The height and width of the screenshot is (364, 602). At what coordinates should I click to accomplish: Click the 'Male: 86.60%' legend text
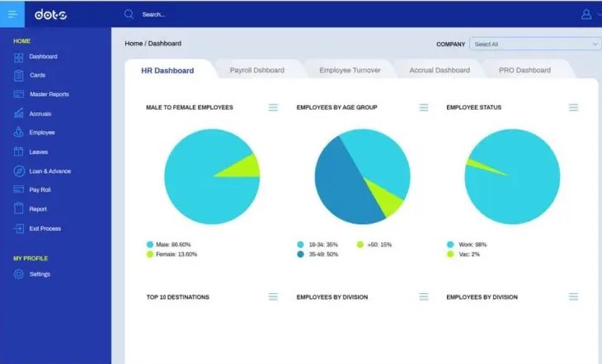click(x=173, y=245)
